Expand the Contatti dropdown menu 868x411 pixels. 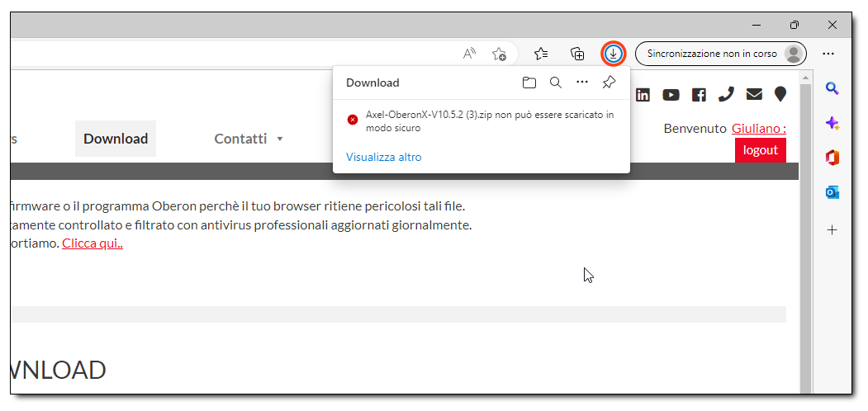(249, 139)
